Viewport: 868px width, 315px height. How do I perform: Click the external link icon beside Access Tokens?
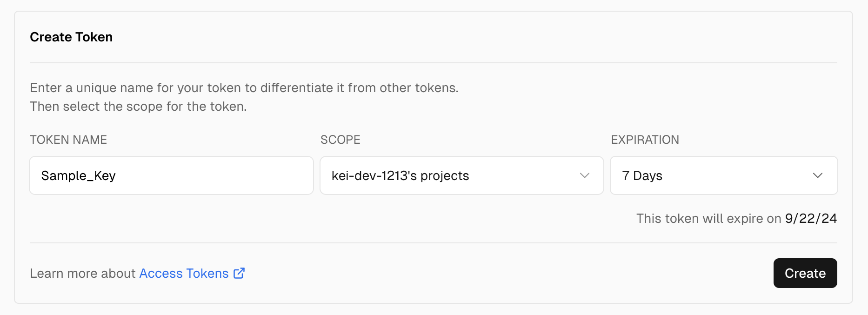point(239,273)
